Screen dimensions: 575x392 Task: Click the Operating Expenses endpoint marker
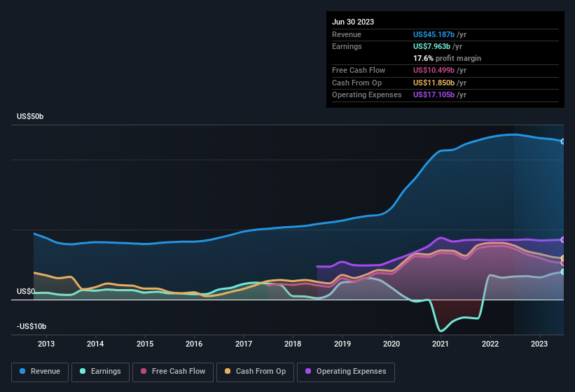click(563, 239)
